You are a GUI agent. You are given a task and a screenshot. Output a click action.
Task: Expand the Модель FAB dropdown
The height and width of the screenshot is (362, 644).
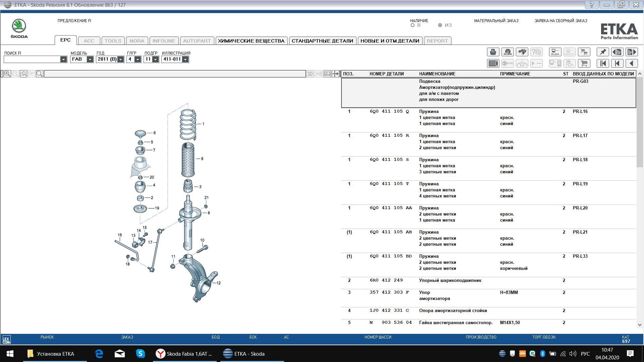click(x=90, y=59)
